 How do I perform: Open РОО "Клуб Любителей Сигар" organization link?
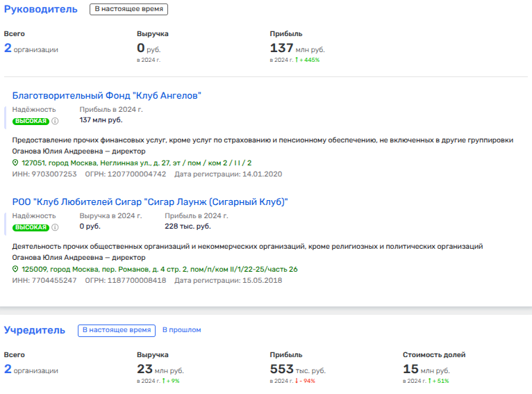coord(150,202)
